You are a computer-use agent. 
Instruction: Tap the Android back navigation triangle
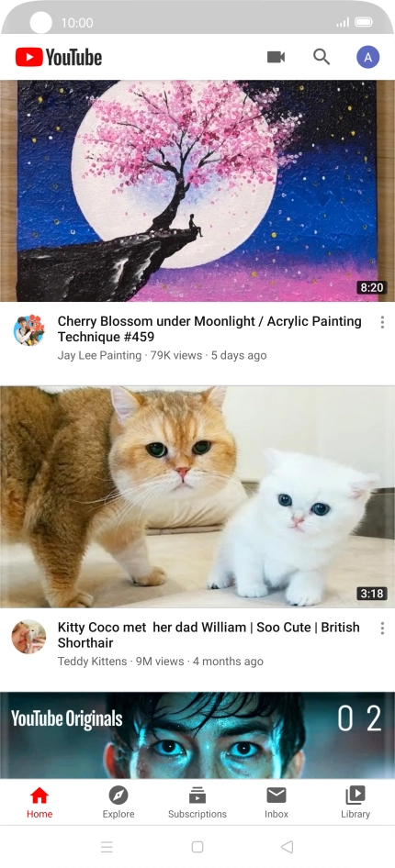click(287, 846)
